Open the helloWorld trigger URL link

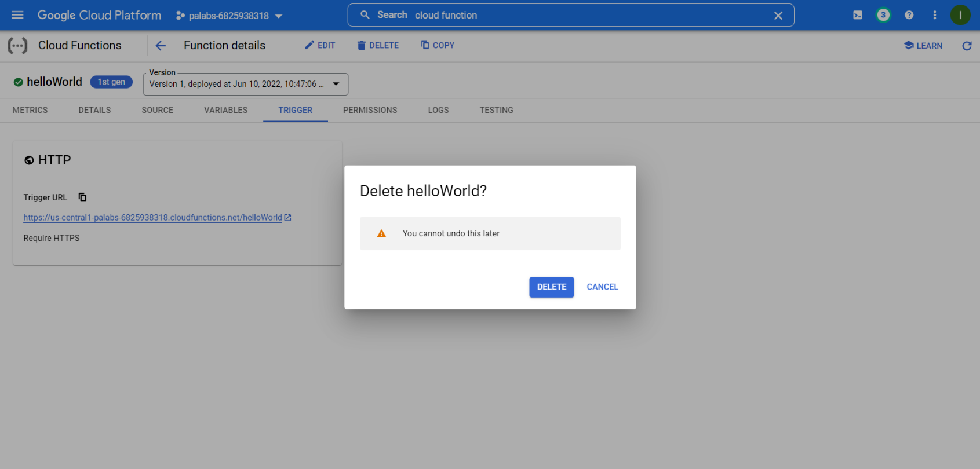[x=152, y=218]
